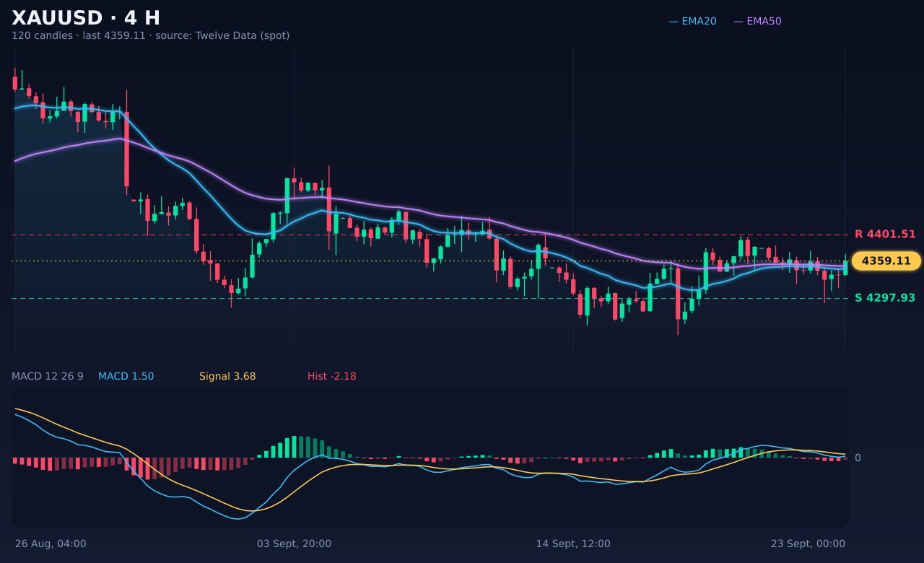Click the '26 Aug, 04:00' time axis label

click(51, 544)
